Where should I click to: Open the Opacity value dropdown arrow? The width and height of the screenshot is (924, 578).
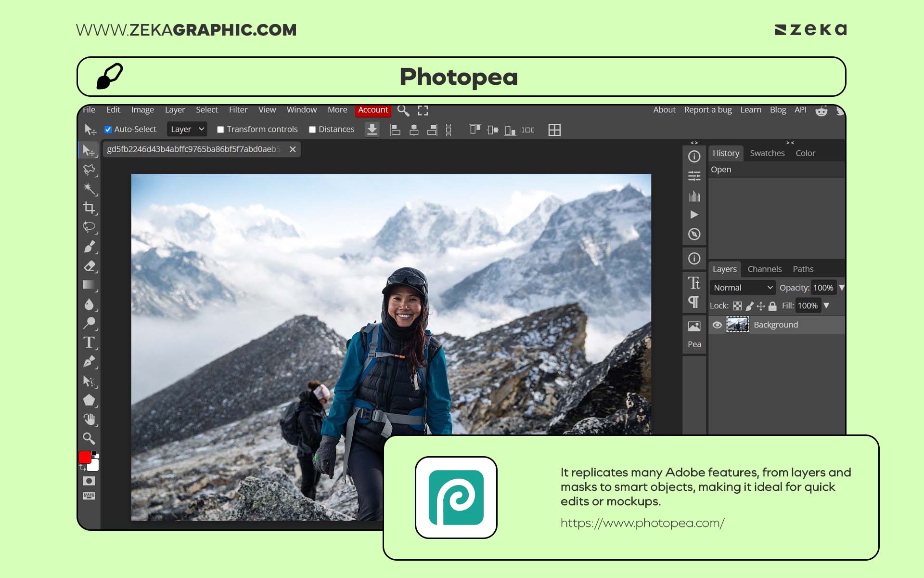click(842, 288)
